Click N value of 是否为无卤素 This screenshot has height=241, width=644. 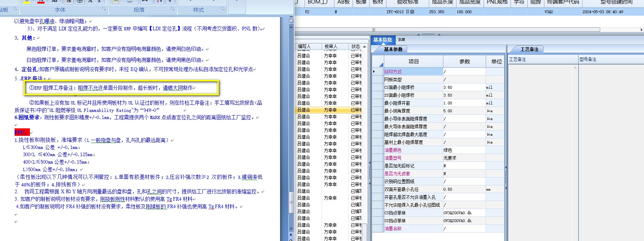pyautogui.click(x=464, y=174)
